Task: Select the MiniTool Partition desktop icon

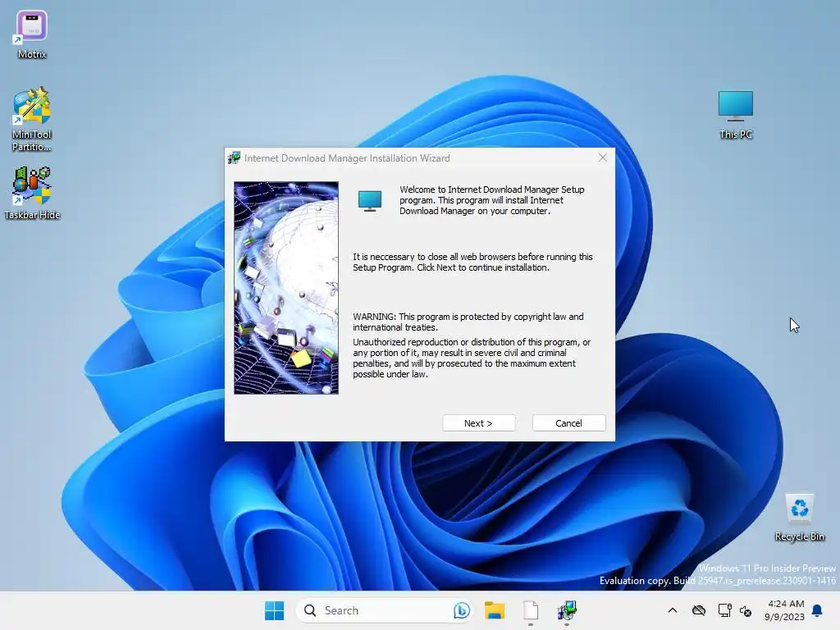Action: click(32, 120)
